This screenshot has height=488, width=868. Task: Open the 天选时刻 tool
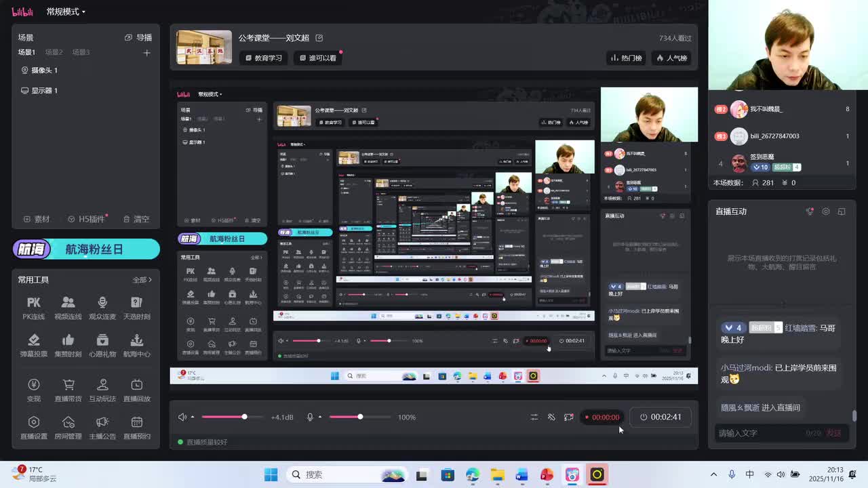[x=136, y=308]
